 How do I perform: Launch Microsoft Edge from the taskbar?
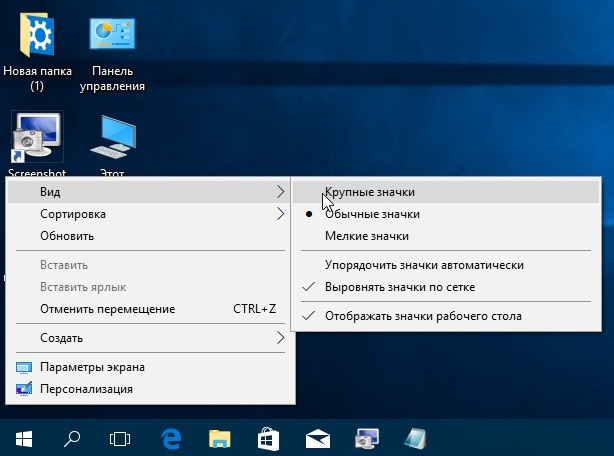(x=171, y=438)
